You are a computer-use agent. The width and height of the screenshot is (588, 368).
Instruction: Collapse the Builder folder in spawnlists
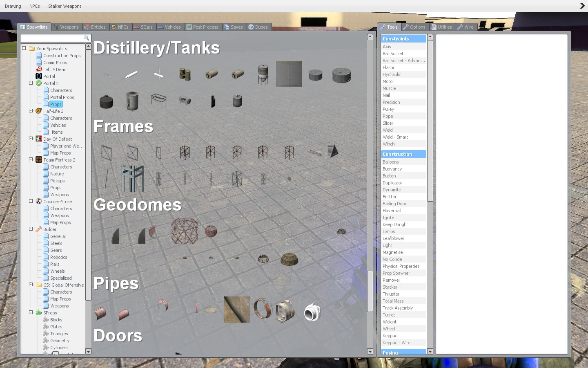(31, 229)
